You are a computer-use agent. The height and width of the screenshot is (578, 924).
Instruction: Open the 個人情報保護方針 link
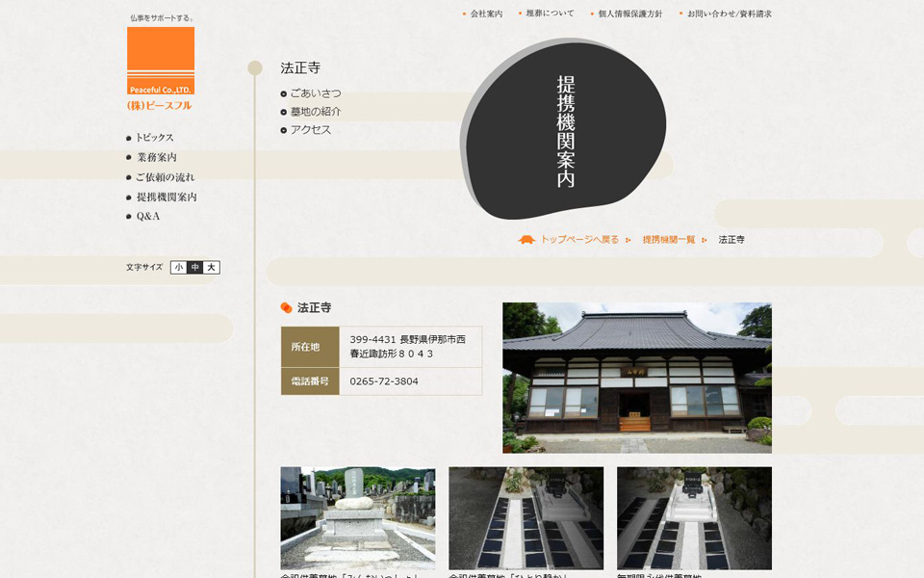click(629, 13)
